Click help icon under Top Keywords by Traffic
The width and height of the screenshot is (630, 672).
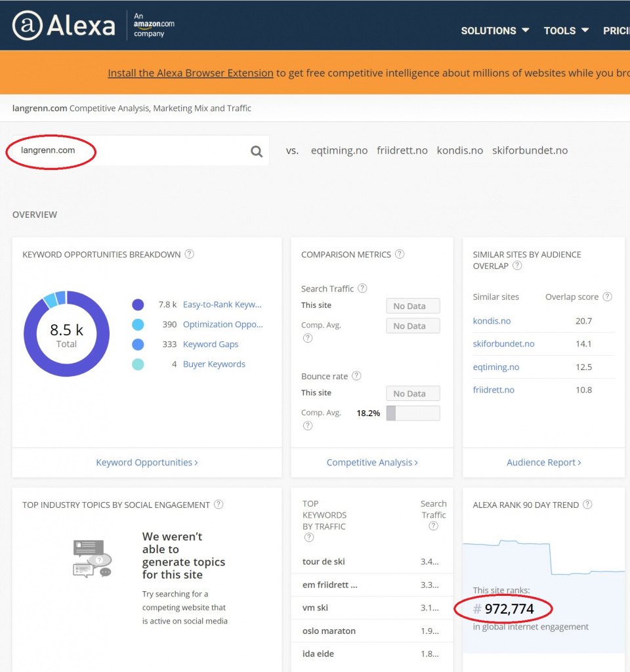[x=308, y=537]
